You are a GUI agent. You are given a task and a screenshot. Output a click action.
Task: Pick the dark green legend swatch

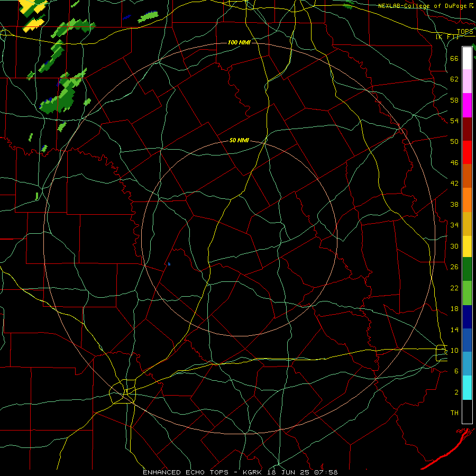[x=467, y=269]
